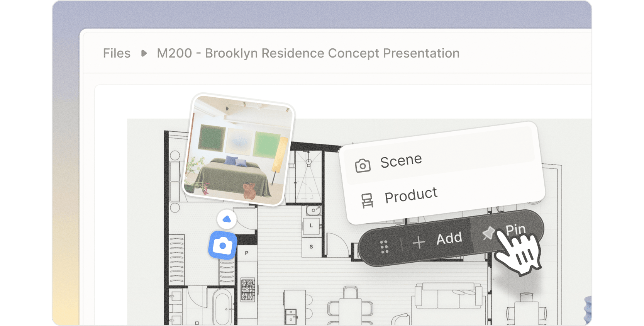Click the six-dot grip handle on toolbar
This screenshot has width=644, height=326.
coord(384,247)
